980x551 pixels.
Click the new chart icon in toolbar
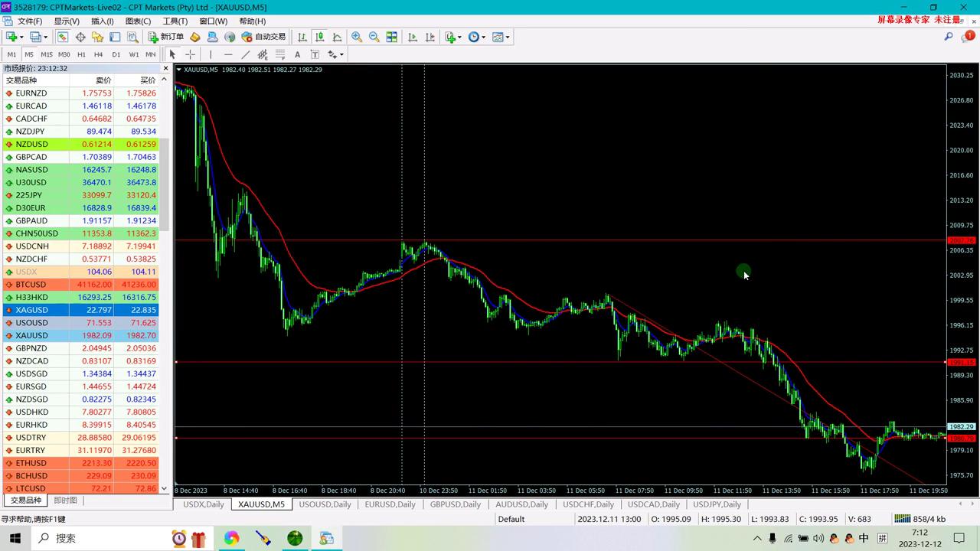pyautogui.click(x=11, y=37)
